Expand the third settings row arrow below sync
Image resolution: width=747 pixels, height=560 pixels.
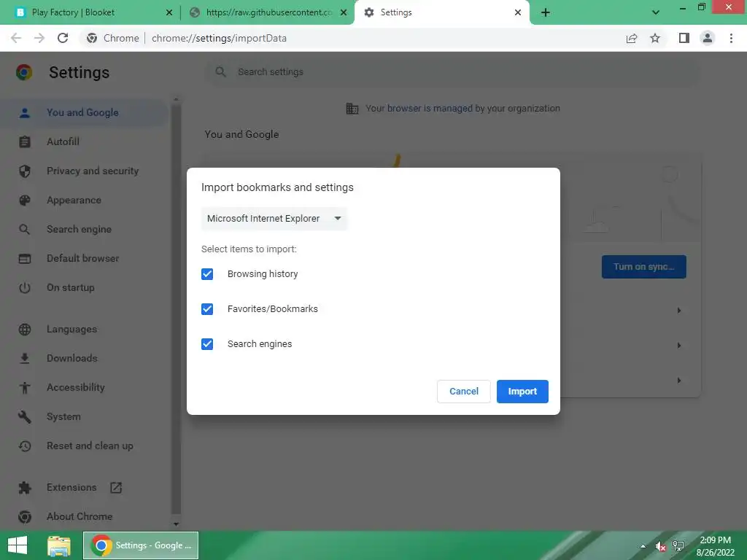[679, 381]
